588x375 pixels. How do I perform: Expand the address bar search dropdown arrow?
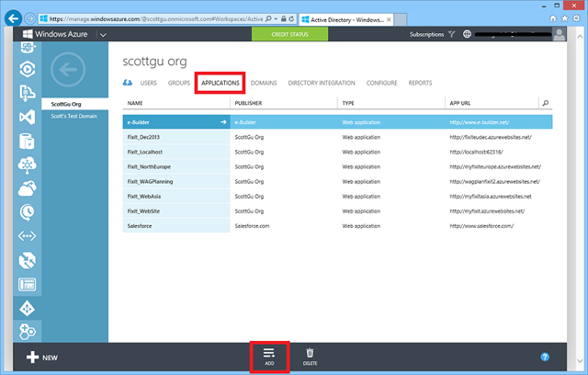tap(276, 18)
